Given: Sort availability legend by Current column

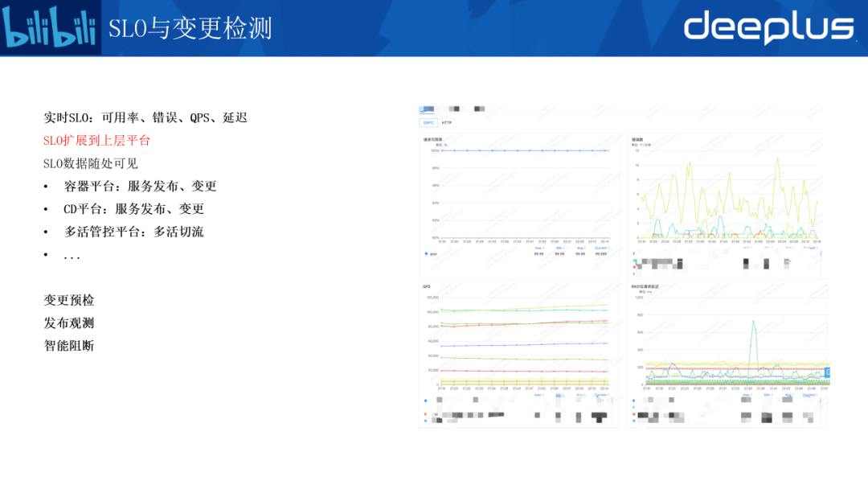Looking at the screenshot, I should 601,248.
